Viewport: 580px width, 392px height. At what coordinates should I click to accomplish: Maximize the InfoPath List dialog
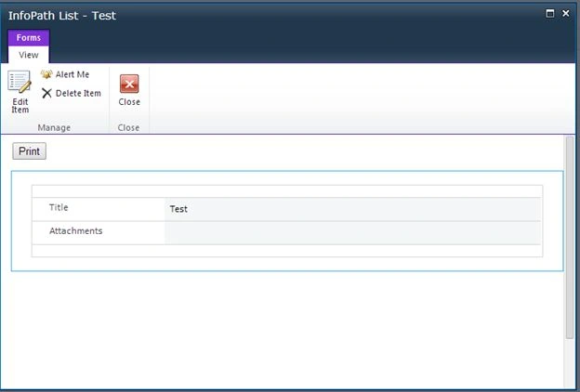550,14
